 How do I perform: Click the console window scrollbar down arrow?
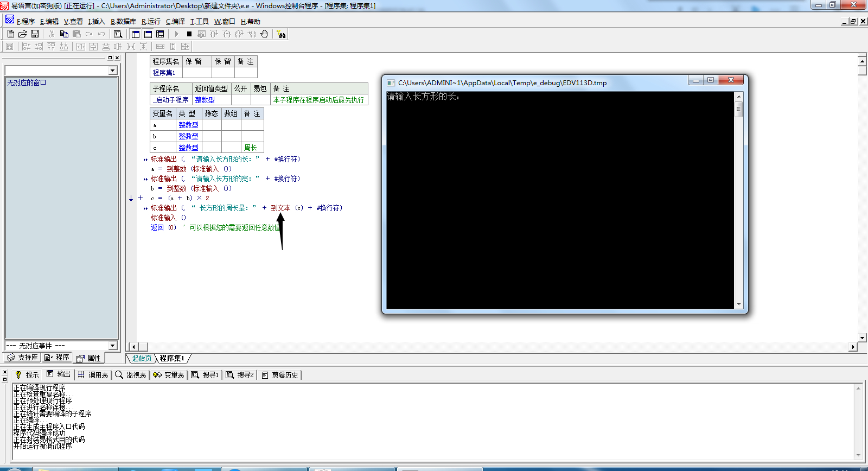(x=738, y=304)
